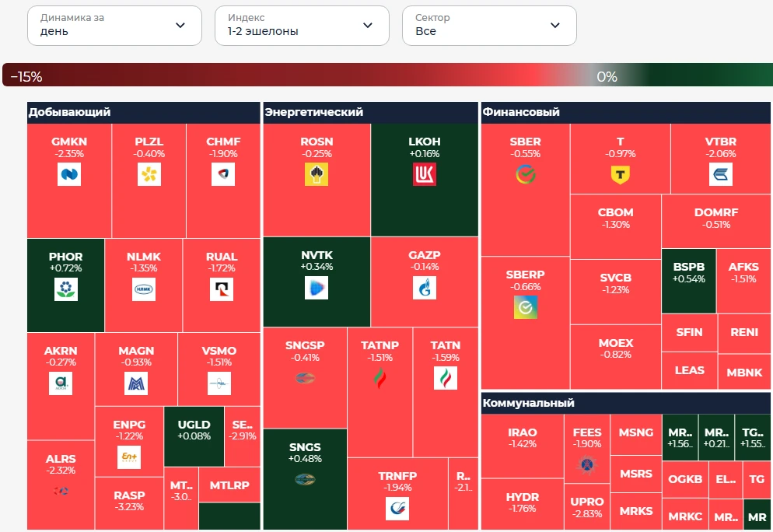Click the GMKN Norilsk Nickel logo
Viewport: 773px width, 532px height.
(69, 174)
